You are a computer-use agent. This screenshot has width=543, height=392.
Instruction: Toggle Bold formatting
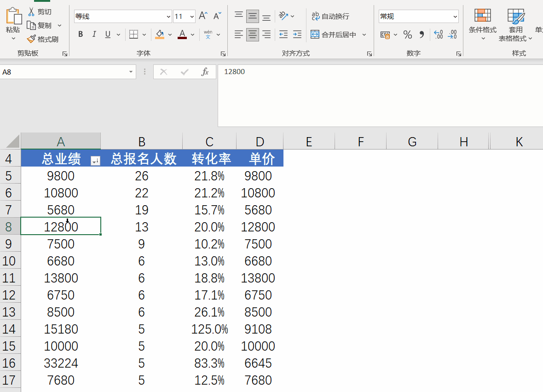[x=81, y=35]
